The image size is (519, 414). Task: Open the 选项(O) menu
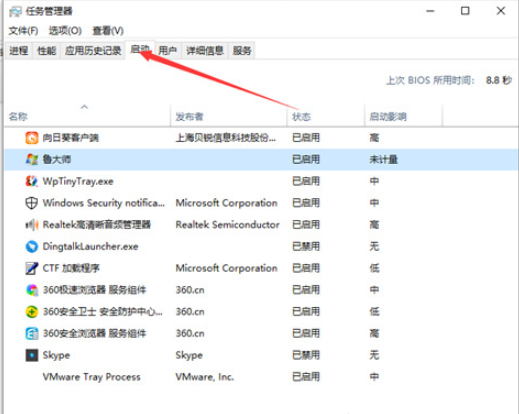(x=65, y=31)
